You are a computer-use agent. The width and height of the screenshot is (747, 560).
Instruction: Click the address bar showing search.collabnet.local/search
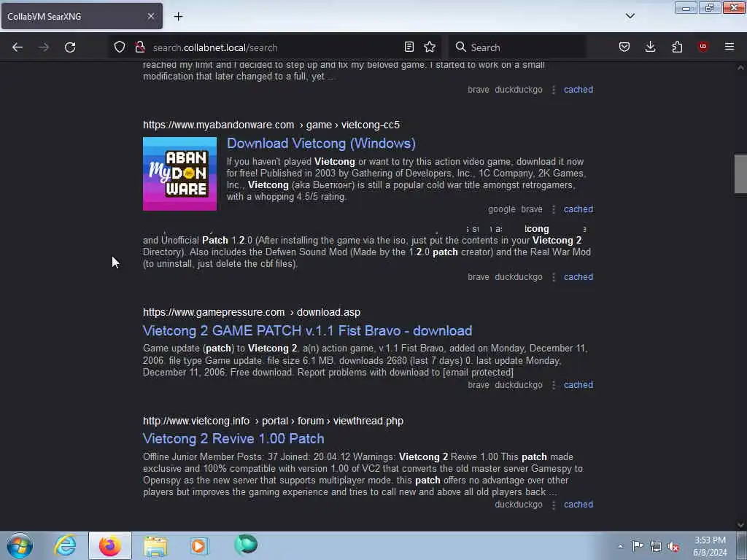click(276, 47)
